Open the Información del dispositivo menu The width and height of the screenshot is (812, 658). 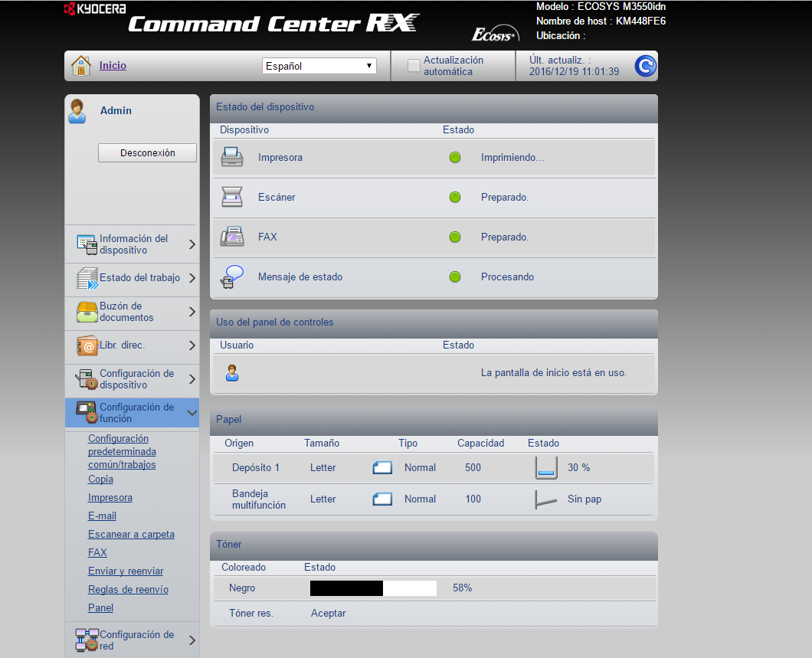[x=132, y=244]
